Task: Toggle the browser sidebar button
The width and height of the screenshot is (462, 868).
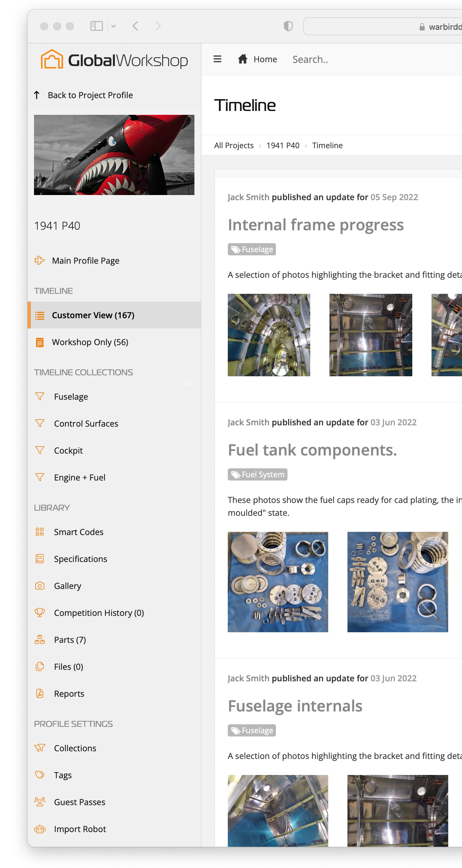Action: tap(96, 26)
